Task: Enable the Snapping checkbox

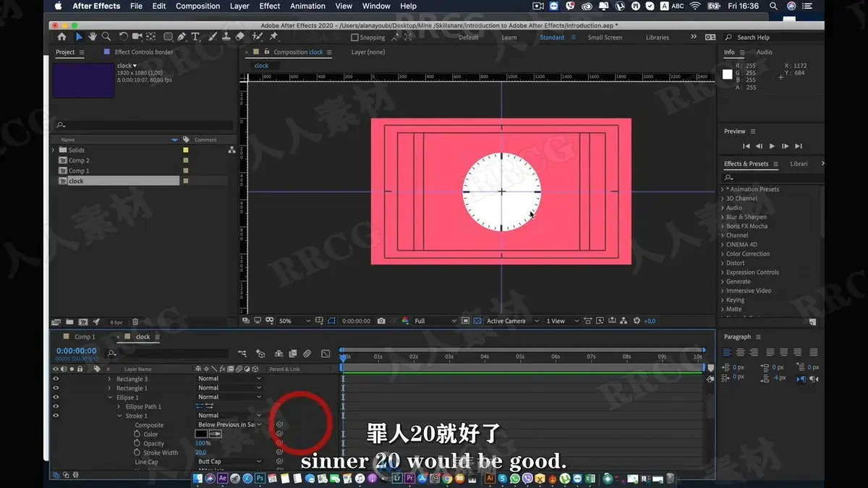Action: click(355, 38)
